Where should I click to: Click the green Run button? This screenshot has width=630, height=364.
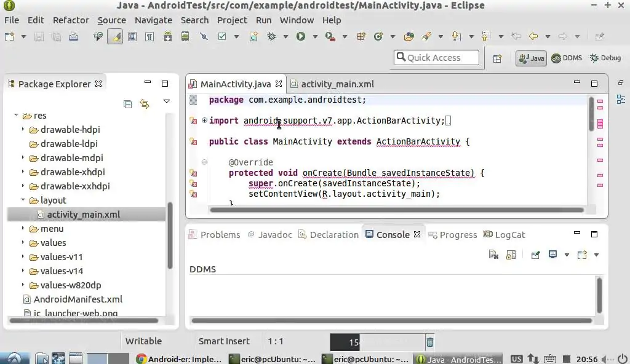click(300, 36)
